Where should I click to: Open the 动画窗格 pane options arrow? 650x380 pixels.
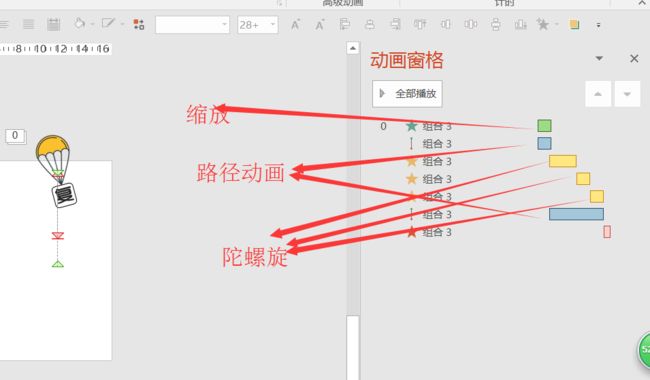tap(599, 58)
